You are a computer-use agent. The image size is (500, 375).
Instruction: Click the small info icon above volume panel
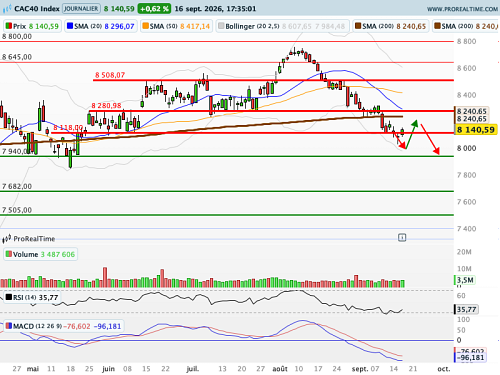click(x=402, y=238)
